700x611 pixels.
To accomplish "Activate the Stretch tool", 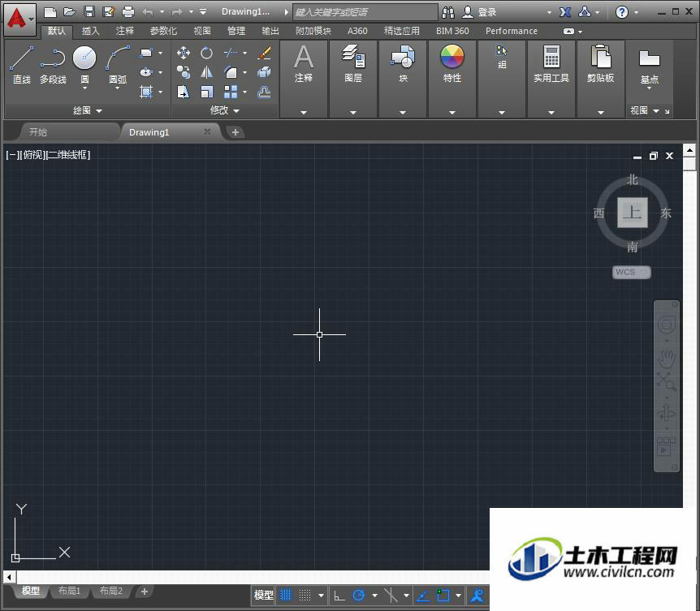I will coord(183,92).
